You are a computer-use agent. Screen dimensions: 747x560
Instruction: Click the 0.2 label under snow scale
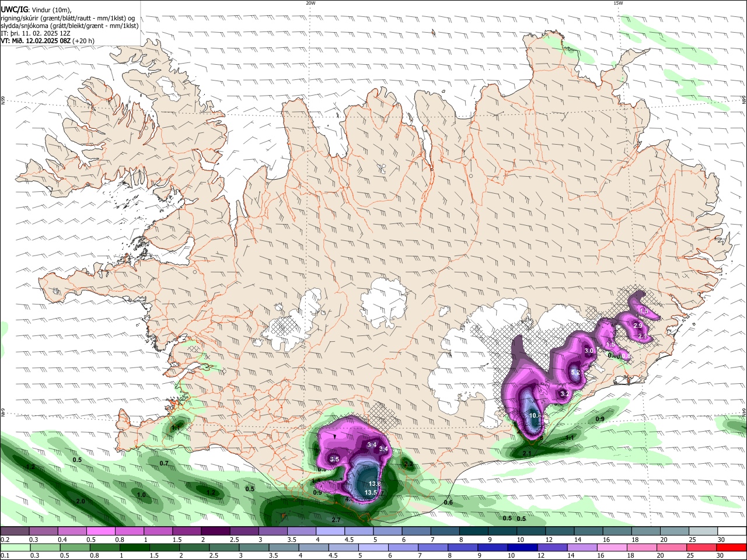click(4, 540)
